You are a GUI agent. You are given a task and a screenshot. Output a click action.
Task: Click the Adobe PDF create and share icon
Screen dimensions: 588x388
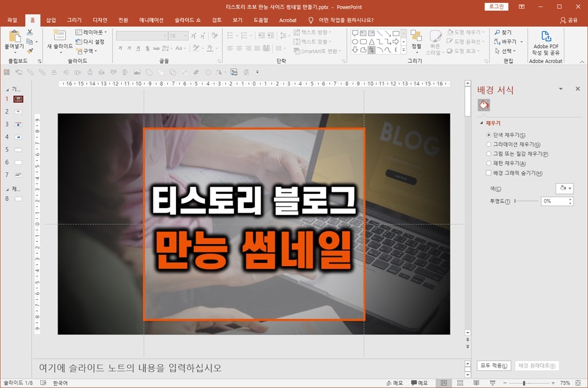point(546,37)
